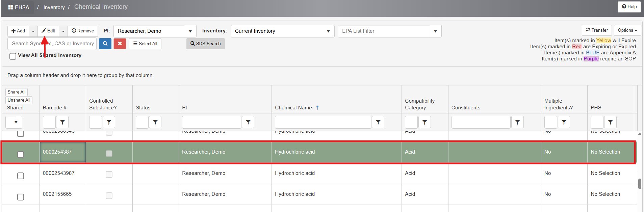The image size is (644, 212).
Task: Clear search with the red X button
Action: coord(120,44)
